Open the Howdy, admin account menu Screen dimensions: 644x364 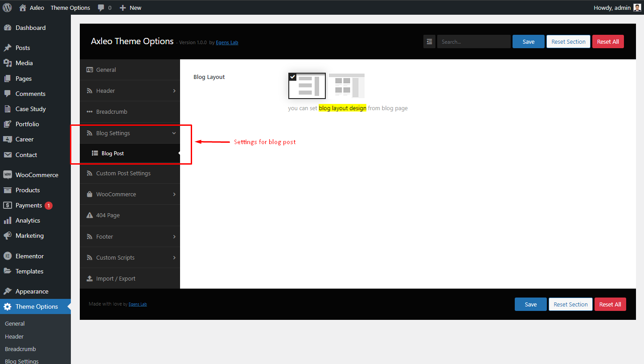click(617, 8)
